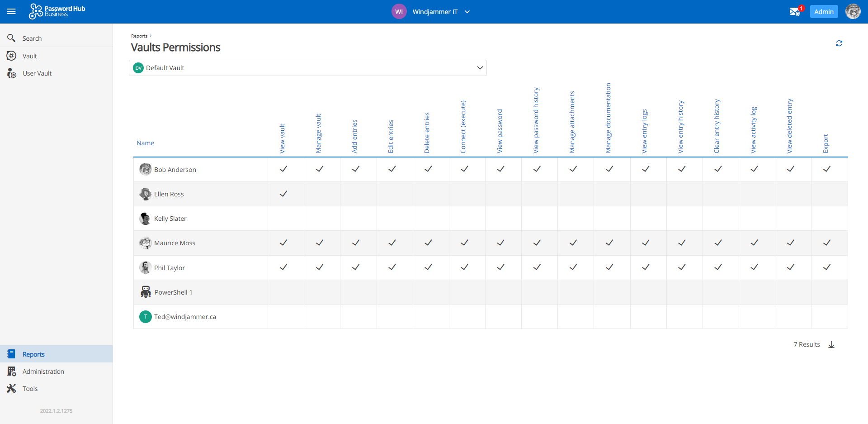Screen dimensions: 868x424
Task: Go to Administration in the sidebar
Action: (x=43, y=372)
